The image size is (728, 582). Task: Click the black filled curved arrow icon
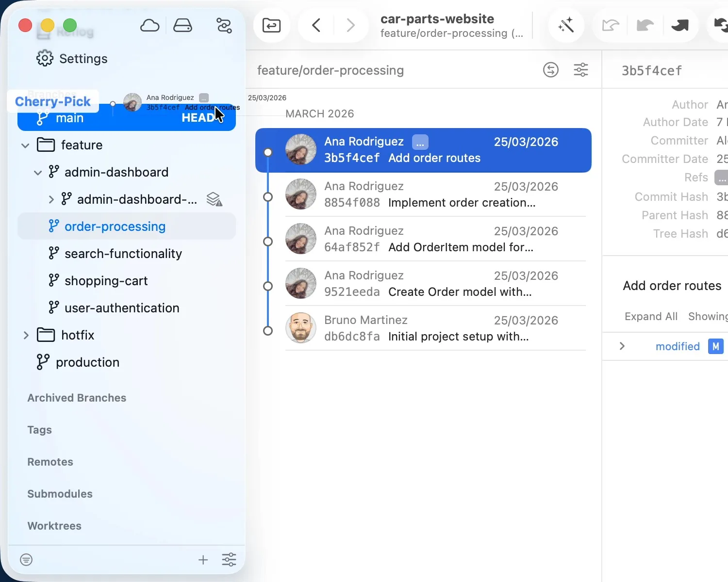tap(680, 25)
